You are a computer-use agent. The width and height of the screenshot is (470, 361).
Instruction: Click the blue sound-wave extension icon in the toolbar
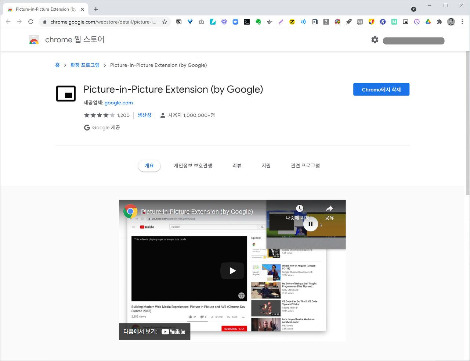pos(303,22)
